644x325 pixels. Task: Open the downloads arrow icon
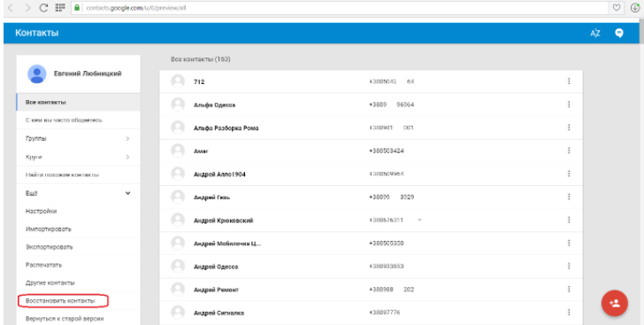634,7
